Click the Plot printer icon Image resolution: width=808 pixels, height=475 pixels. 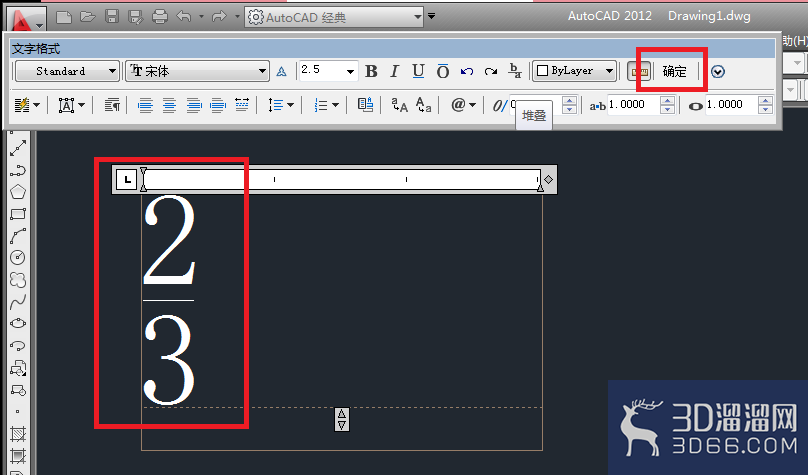(x=160, y=17)
